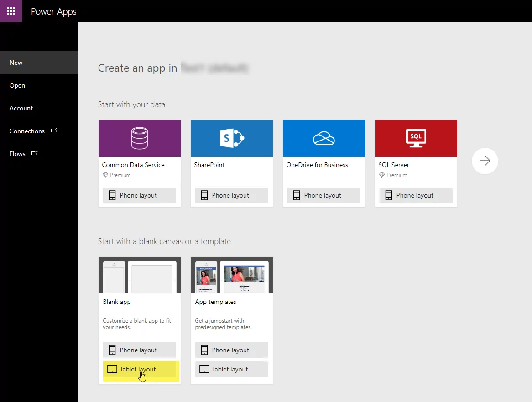Click the App templates preview thumbnail
This screenshot has height=402, width=532.
click(232, 275)
